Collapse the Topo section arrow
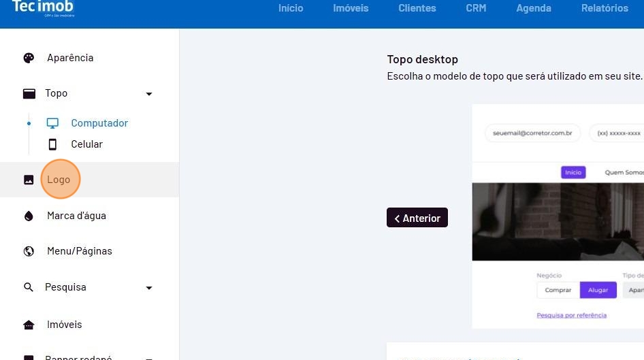Image resolution: width=644 pixels, height=360 pixels. 149,94
